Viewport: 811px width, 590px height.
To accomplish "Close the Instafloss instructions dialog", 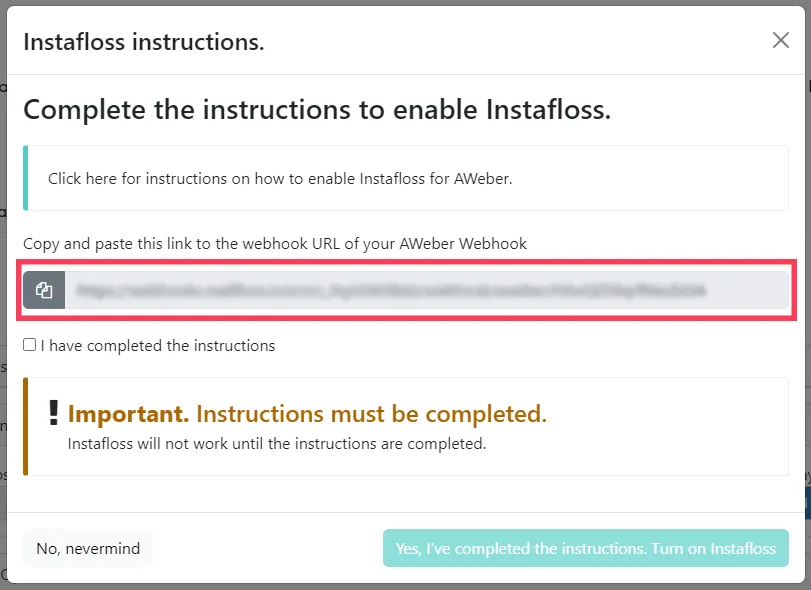I will click(x=780, y=40).
